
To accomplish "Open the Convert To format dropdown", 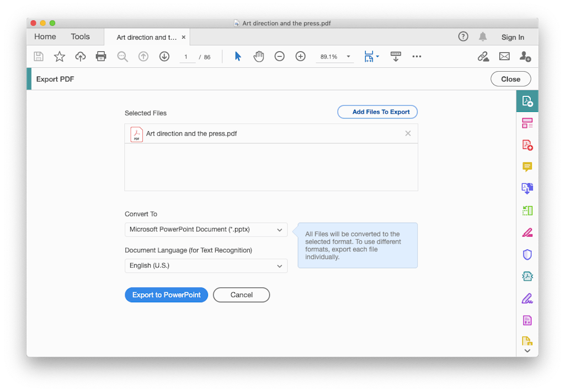I will (x=206, y=229).
